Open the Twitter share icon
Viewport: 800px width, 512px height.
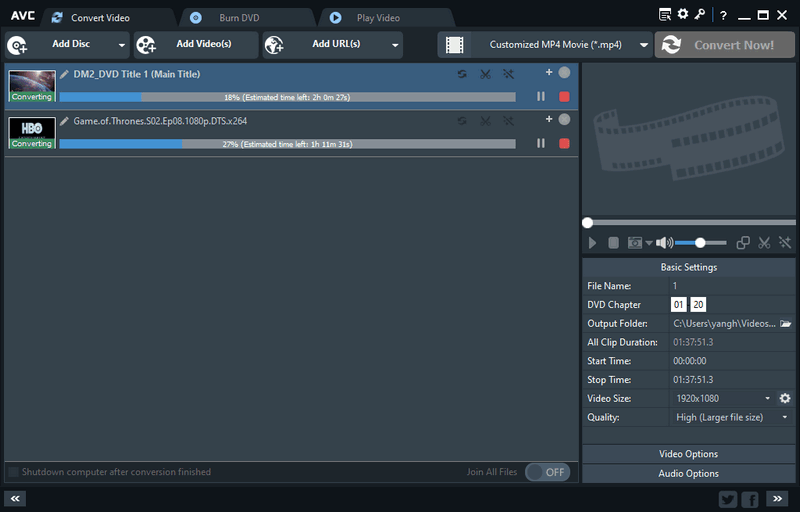coord(728,499)
